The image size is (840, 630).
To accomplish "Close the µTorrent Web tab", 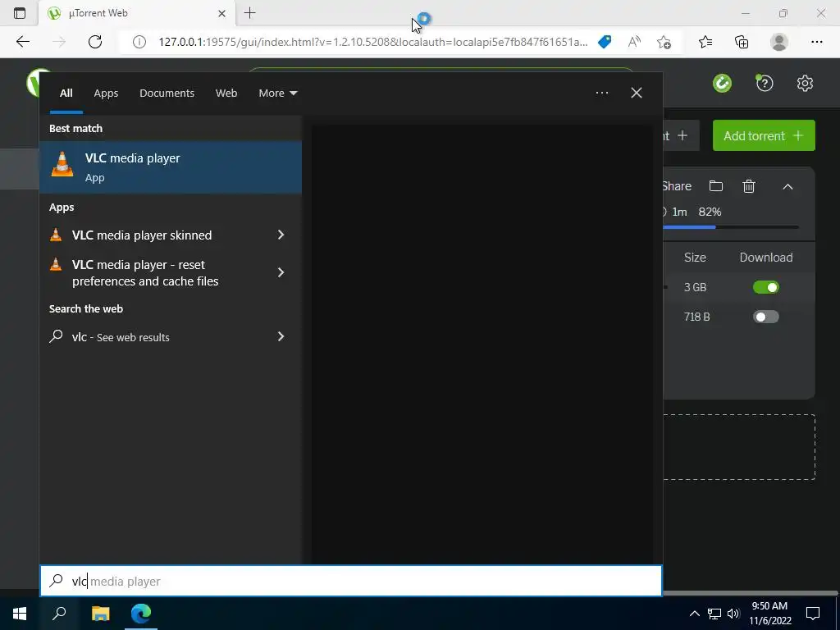I will coord(221,13).
